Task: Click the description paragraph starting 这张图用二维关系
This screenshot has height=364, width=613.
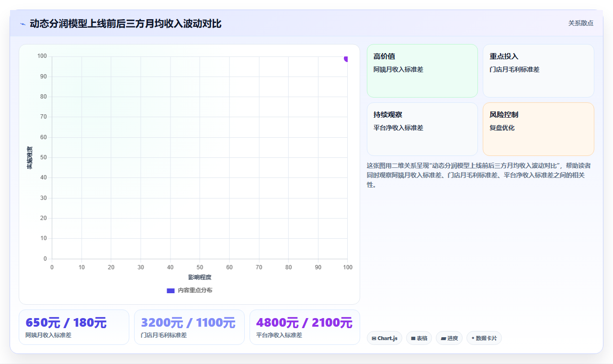Action: pos(479,175)
